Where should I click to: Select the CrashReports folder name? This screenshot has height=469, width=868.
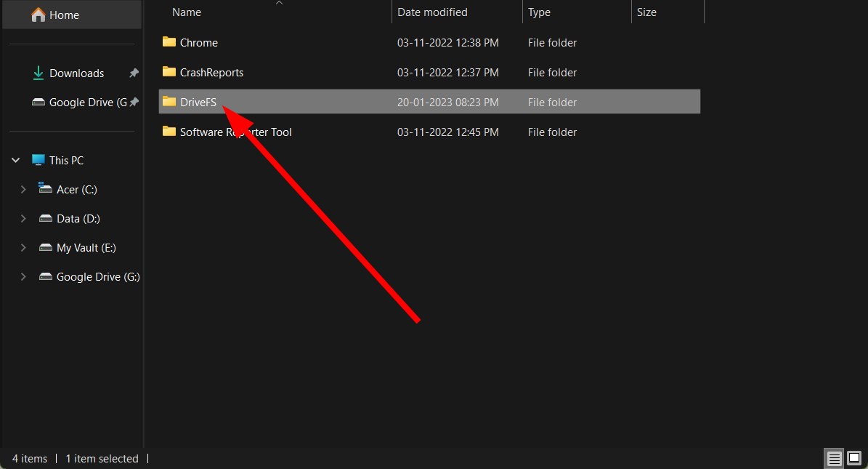point(211,73)
